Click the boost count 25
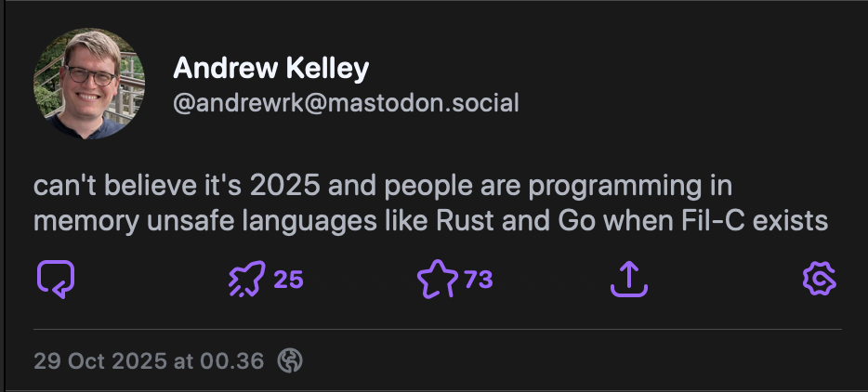Viewport: 868px width, 392px height. (x=289, y=279)
